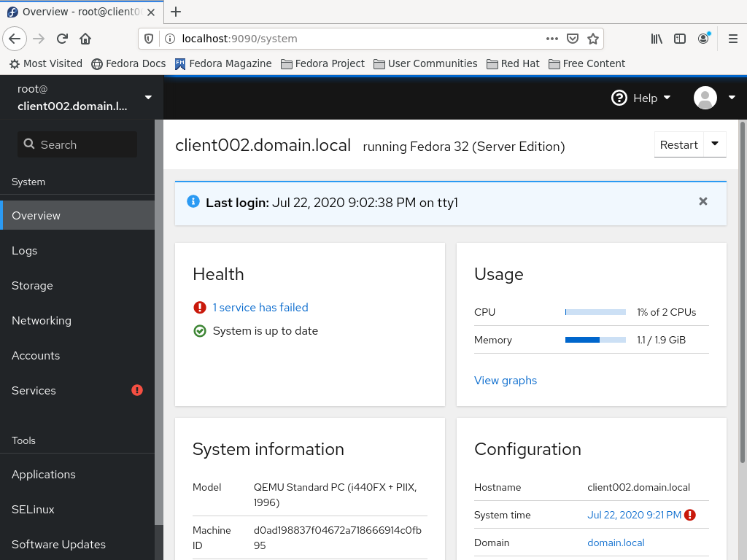This screenshot has height=560, width=747.
Task: Open the user session dropdown arrow
Action: coord(732,98)
